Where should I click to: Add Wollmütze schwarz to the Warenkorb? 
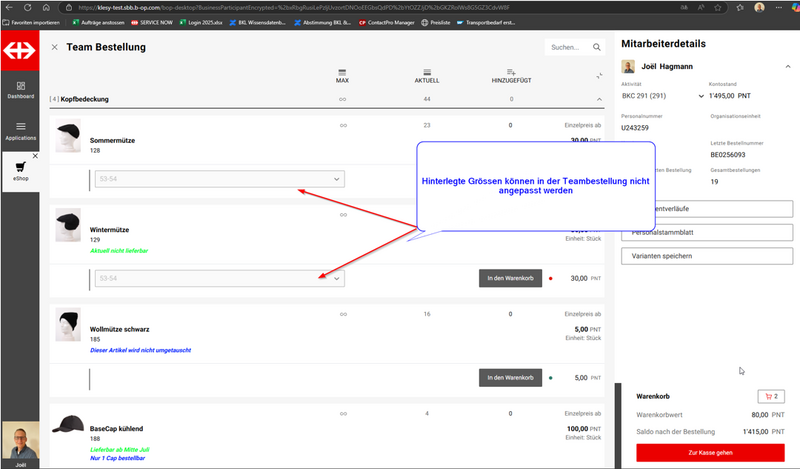pos(509,378)
